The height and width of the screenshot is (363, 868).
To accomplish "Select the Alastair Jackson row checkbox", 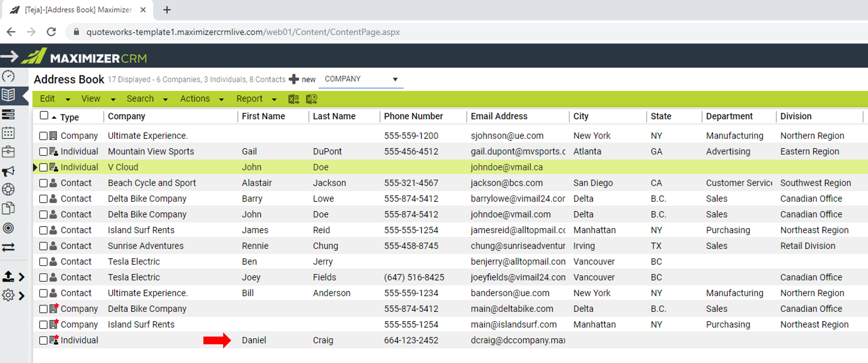I will pos(43,183).
